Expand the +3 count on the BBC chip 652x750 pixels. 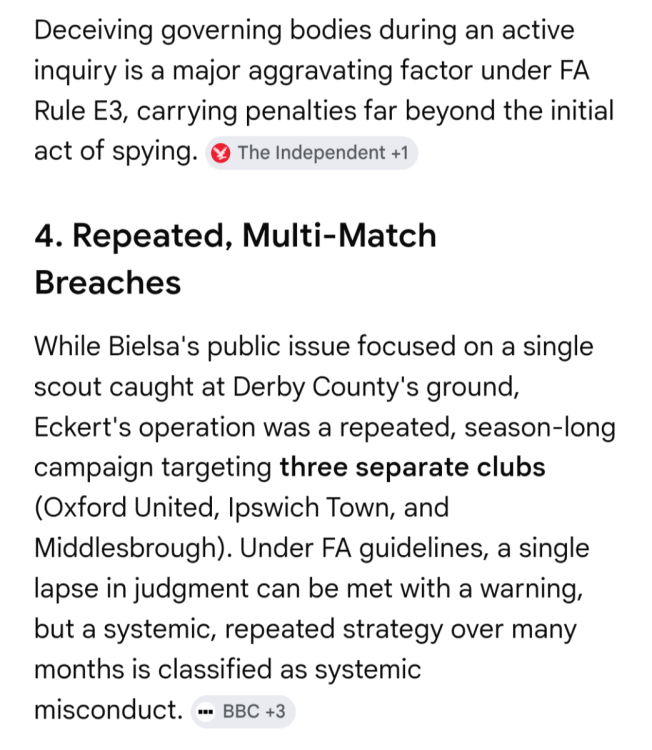[x=276, y=712]
